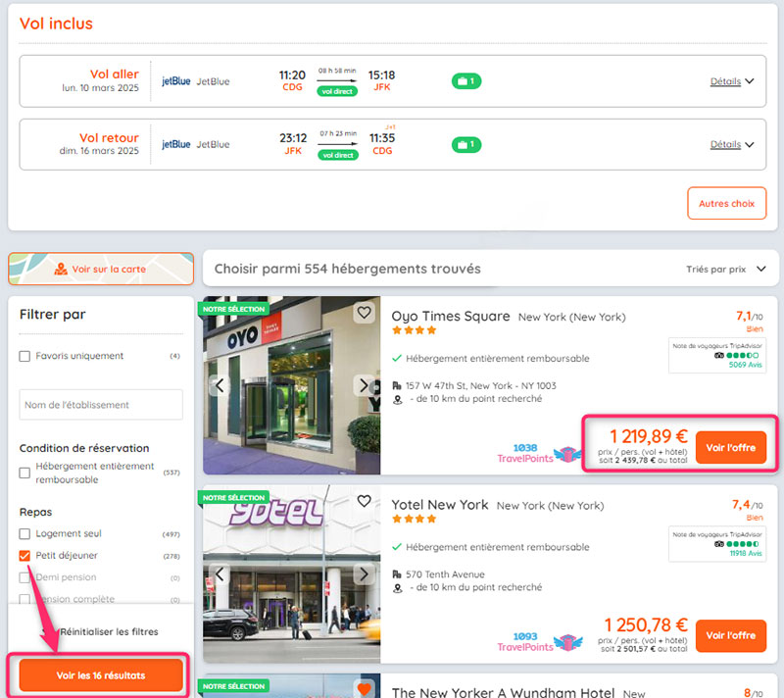784x698 pixels.
Task: Show next photo of Oyo Times Square
Action: [x=365, y=385]
